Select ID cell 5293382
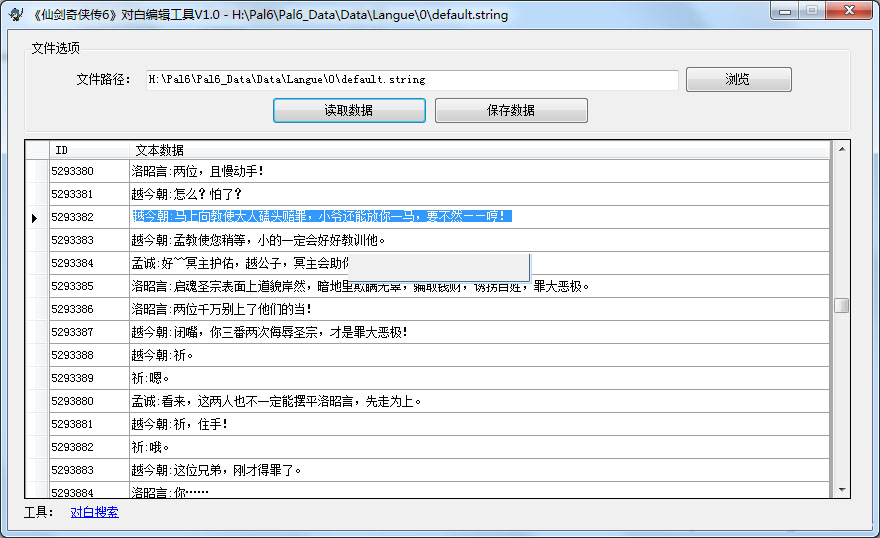The width and height of the screenshot is (880, 538). coord(89,217)
